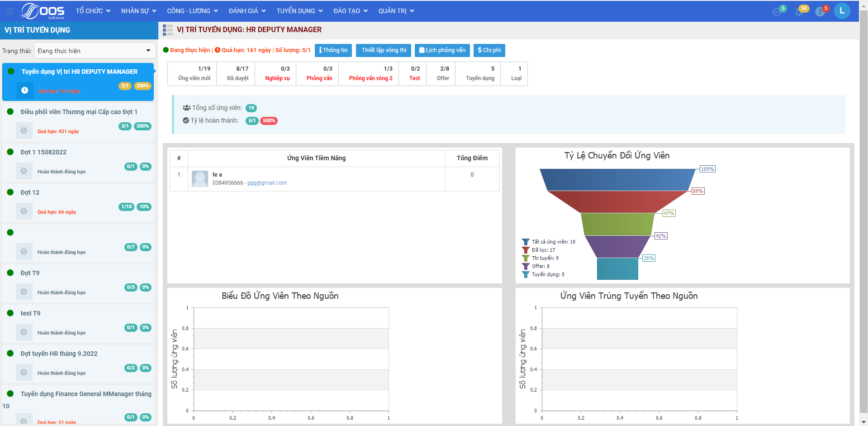Click the Tỷ lệ hoàn thành check icon
The height and width of the screenshot is (426, 868).
point(186,120)
